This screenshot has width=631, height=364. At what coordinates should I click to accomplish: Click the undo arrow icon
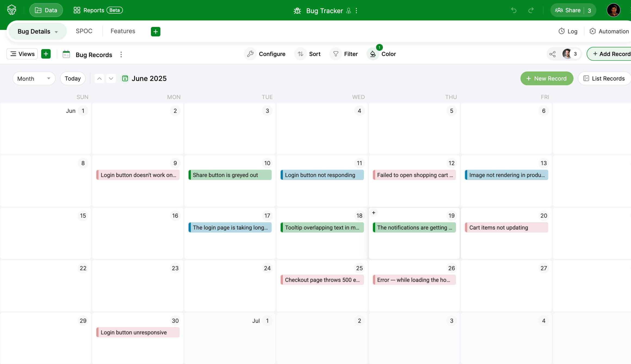(514, 10)
